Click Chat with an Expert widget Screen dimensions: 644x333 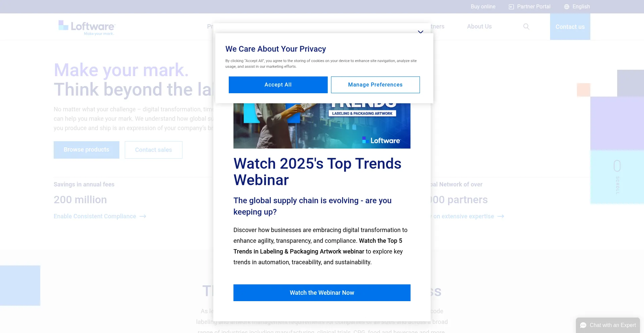click(x=608, y=325)
